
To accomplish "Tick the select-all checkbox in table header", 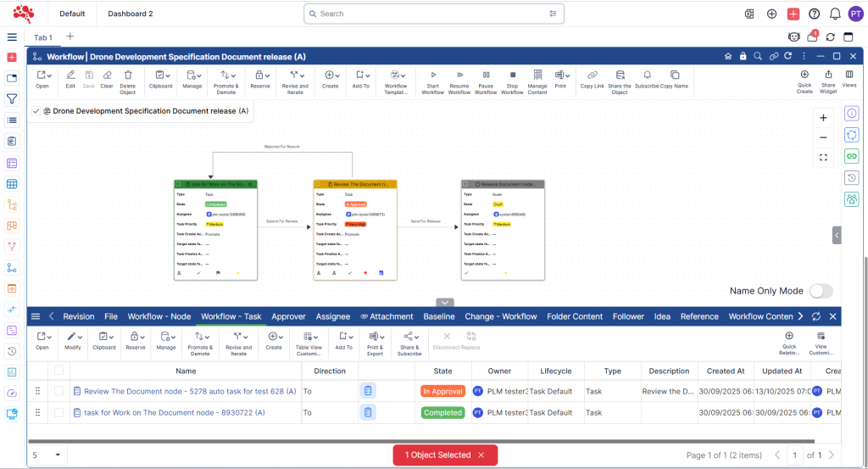I will pyautogui.click(x=58, y=371).
